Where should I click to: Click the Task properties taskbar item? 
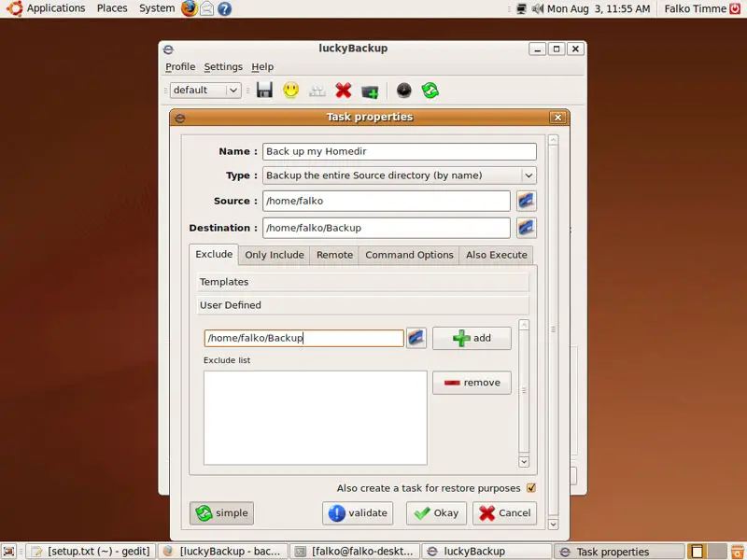tap(619, 552)
